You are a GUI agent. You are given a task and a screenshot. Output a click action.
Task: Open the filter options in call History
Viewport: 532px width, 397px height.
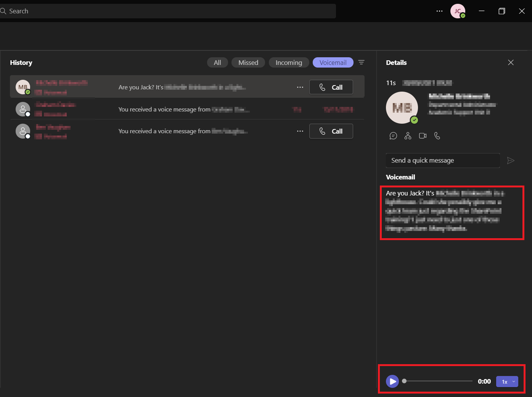pyautogui.click(x=361, y=62)
